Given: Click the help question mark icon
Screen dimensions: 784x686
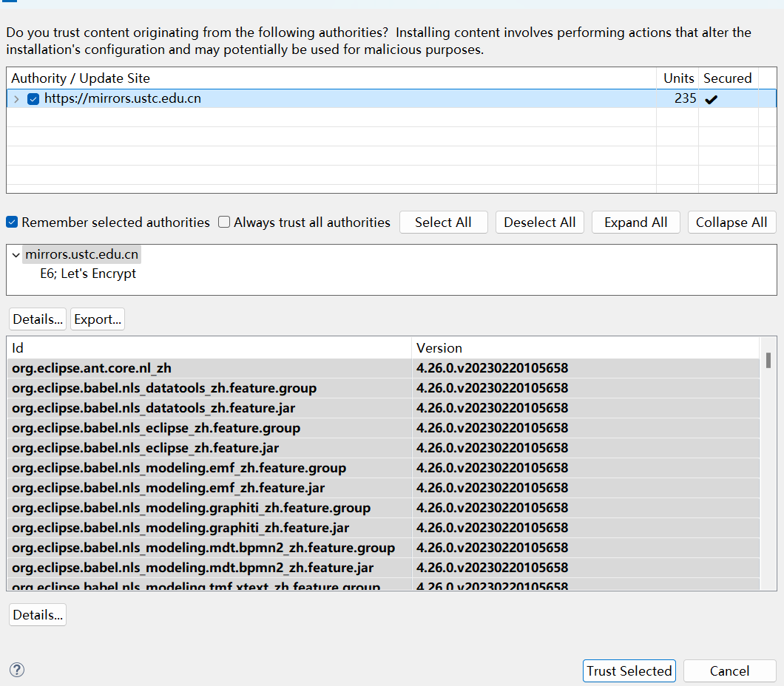Looking at the screenshot, I should click(x=16, y=670).
